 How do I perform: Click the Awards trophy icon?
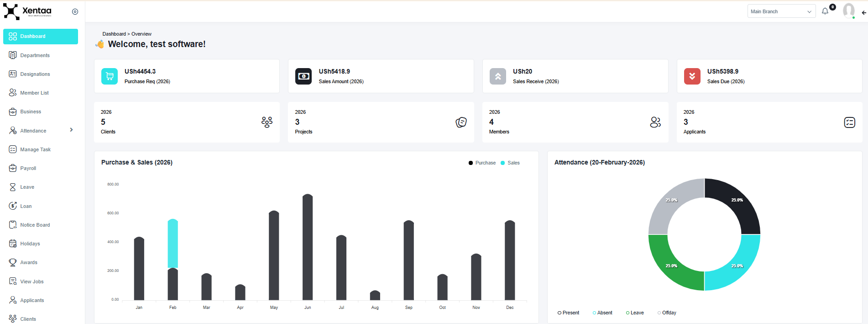coord(13,262)
